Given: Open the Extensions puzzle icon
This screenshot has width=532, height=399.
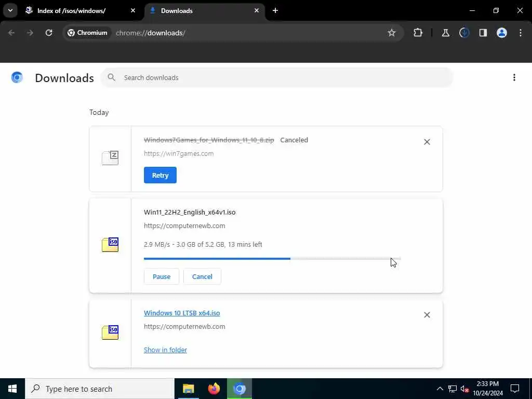Looking at the screenshot, I should (418, 33).
